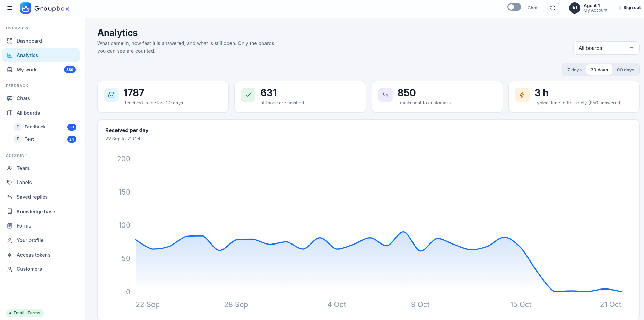Open the Customers page
Viewport: 644px width, 320px height.
pos(41,269)
